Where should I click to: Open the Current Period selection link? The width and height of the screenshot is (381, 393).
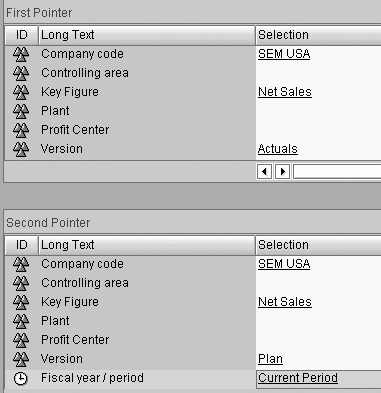coord(298,378)
